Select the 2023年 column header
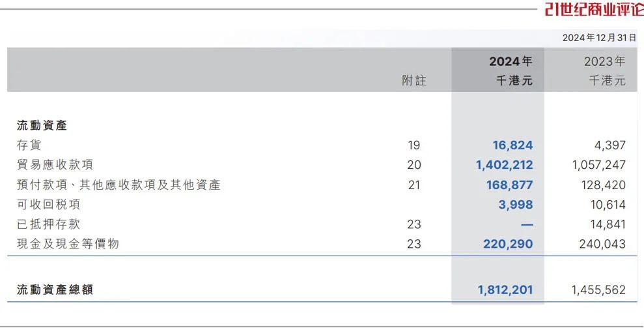 coord(604,61)
